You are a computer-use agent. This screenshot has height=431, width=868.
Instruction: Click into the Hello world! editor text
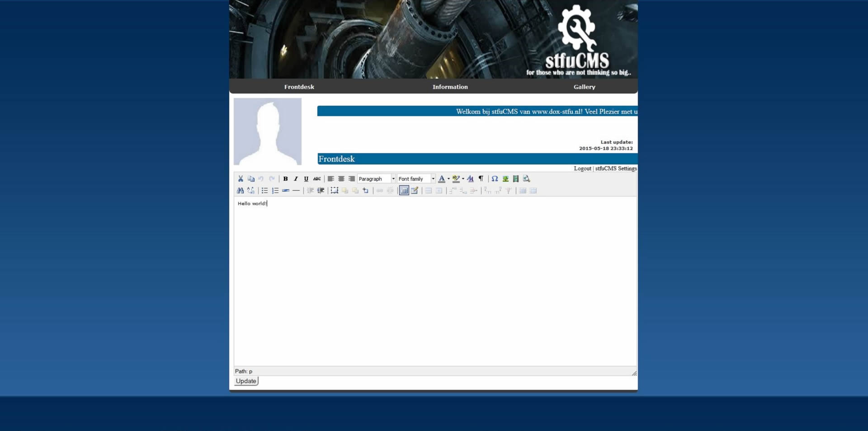click(x=252, y=204)
